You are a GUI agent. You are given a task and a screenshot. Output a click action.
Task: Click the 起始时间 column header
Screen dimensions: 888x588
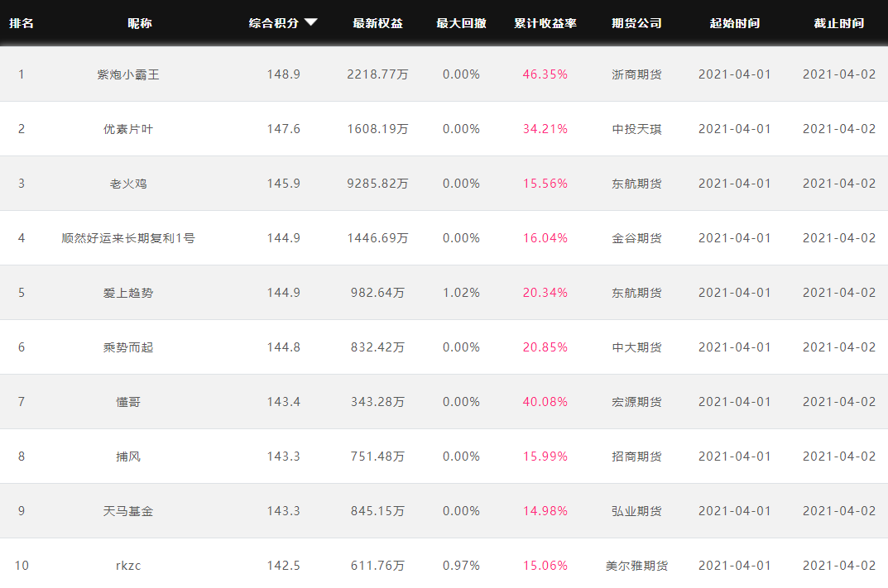point(735,23)
